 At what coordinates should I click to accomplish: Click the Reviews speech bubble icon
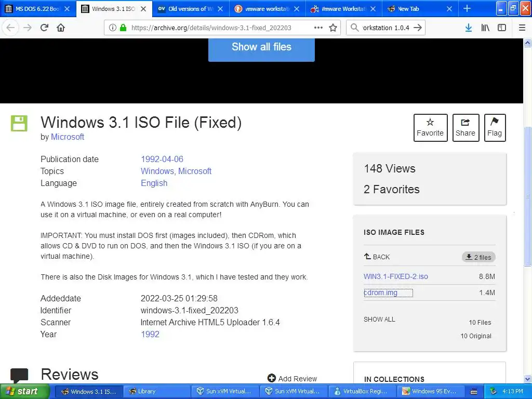[19, 375]
